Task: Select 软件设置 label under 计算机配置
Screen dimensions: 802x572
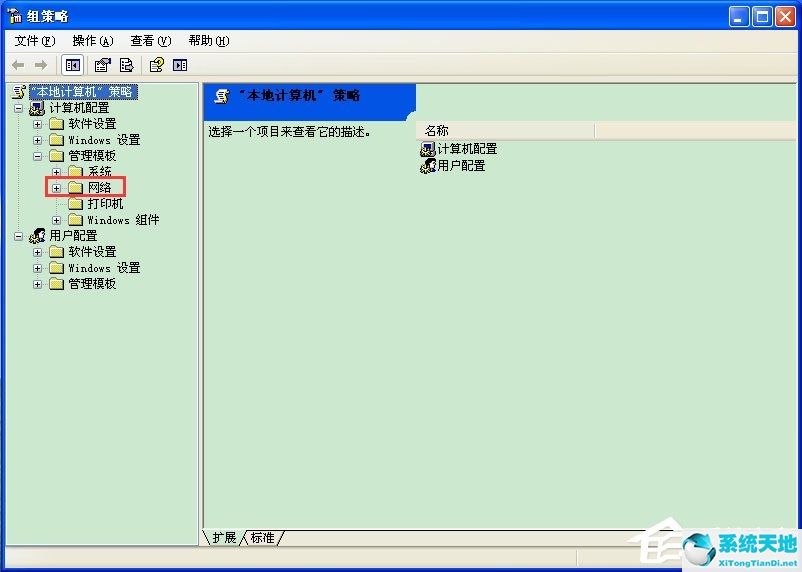Action: [92, 124]
